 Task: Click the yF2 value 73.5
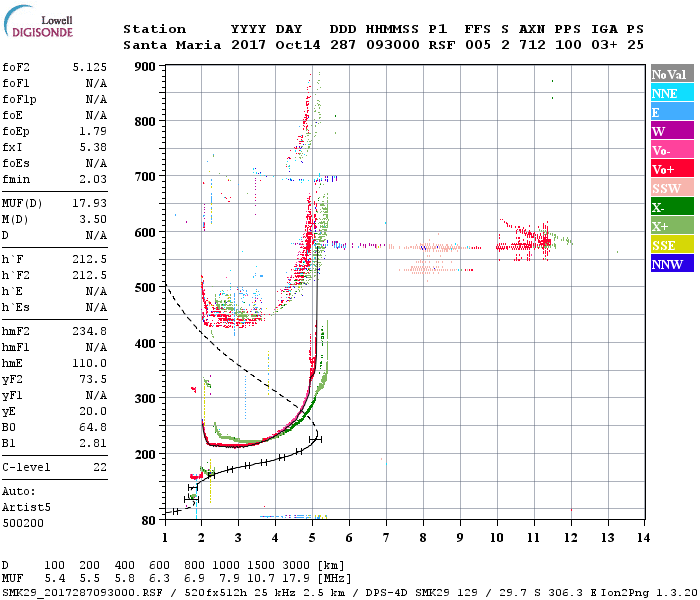(93, 379)
